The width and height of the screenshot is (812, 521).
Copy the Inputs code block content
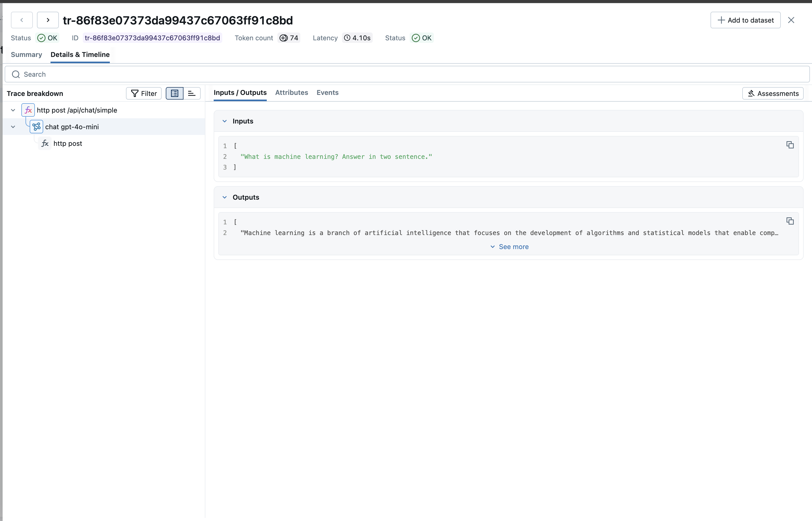pos(790,145)
